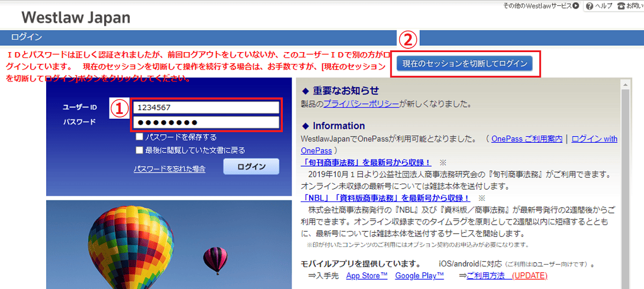Open その他のWestlawサービス link
The image size is (644, 289).
(537, 6)
